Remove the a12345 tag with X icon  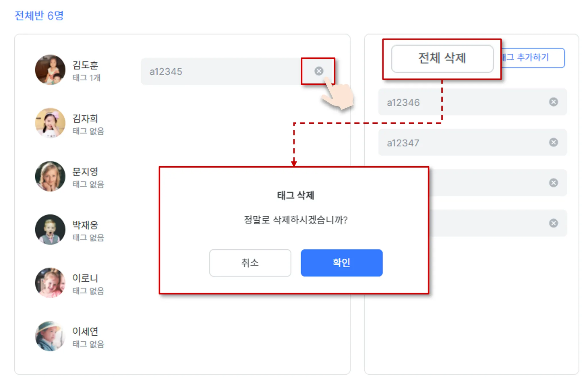pyautogui.click(x=319, y=71)
